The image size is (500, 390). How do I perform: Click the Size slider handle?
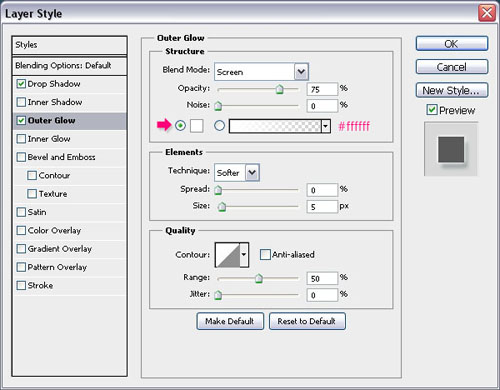click(222, 207)
